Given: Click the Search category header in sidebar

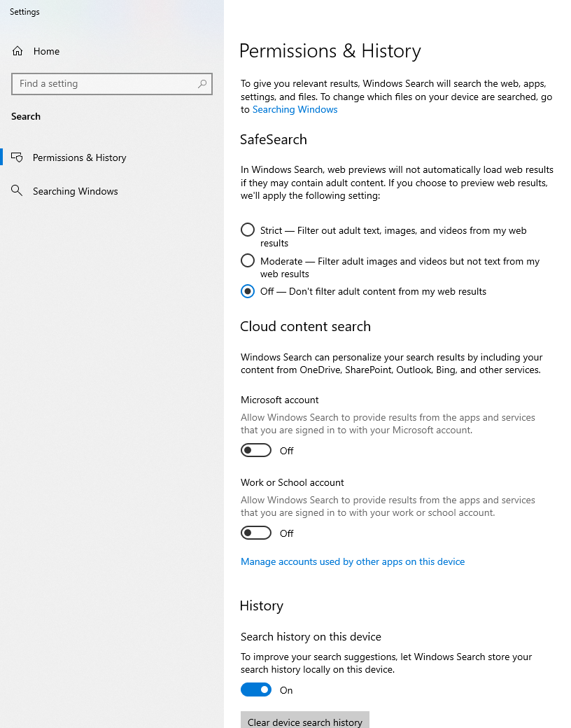Looking at the screenshot, I should click(26, 116).
